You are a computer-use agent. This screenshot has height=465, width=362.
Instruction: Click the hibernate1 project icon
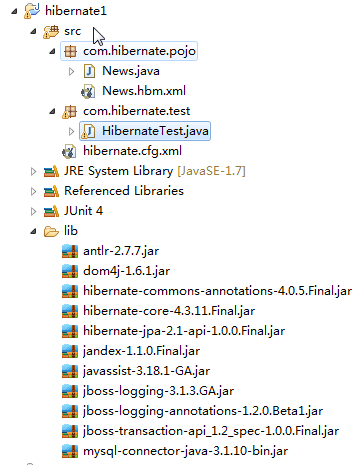(x=32, y=11)
